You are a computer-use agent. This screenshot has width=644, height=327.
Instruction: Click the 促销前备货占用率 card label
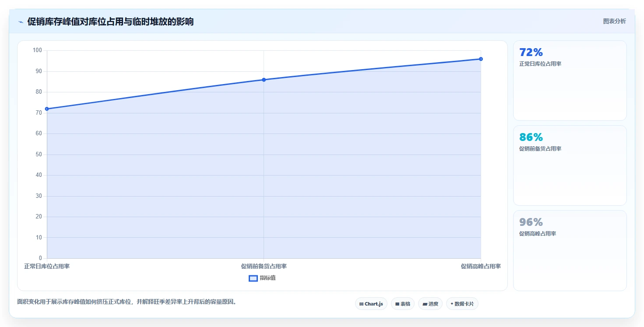click(540, 149)
